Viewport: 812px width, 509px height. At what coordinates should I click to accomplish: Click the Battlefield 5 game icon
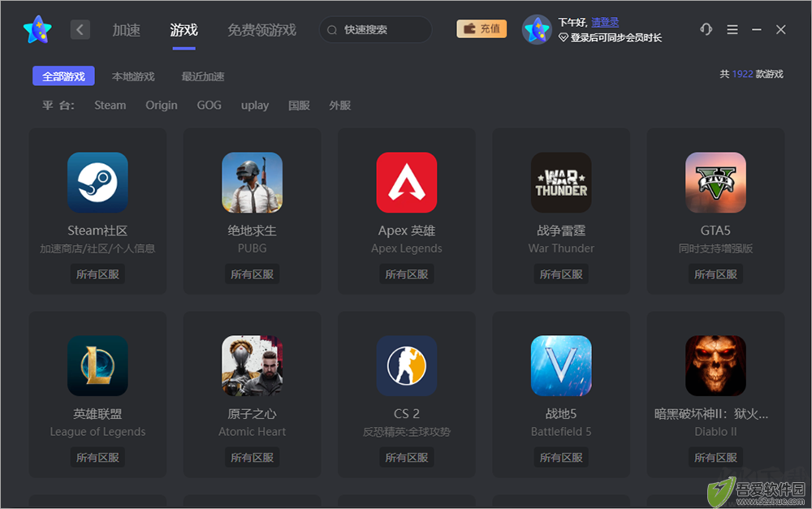pos(561,365)
